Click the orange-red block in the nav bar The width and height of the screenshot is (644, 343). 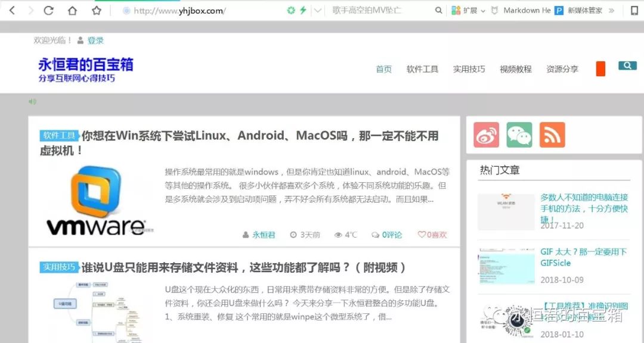(600, 68)
